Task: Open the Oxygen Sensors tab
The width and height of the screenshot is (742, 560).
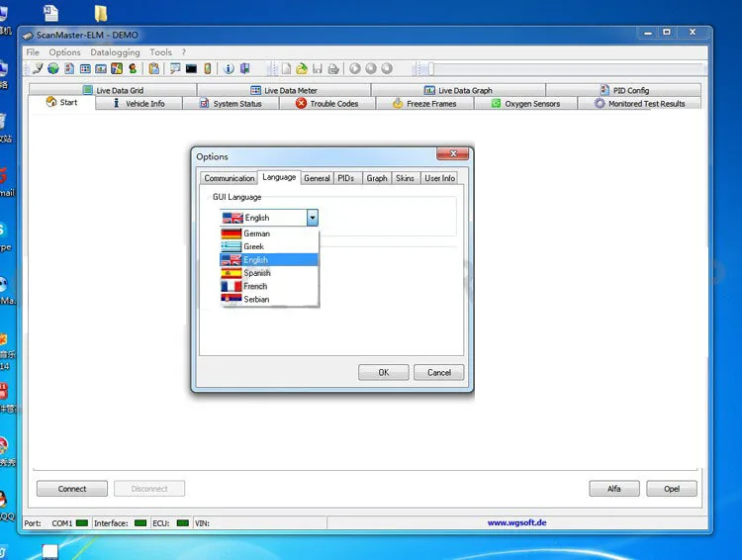Action: (x=525, y=103)
